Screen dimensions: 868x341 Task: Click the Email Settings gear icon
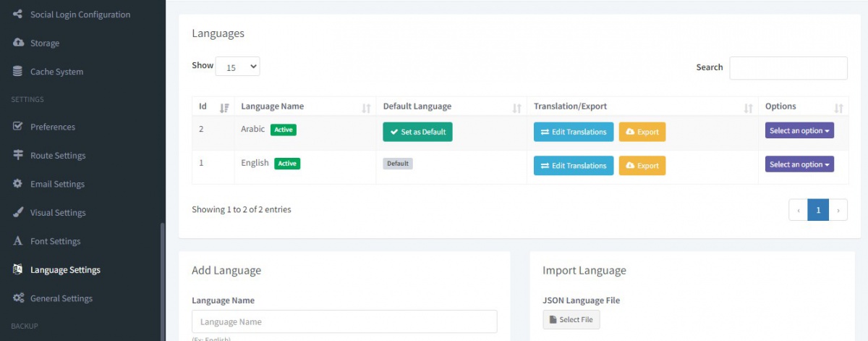point(18,184)
